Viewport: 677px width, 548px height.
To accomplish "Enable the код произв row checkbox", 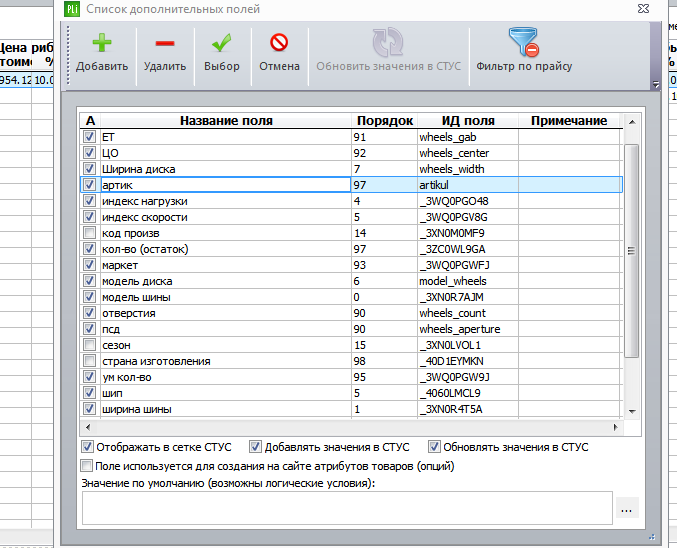I will (89, 233).
